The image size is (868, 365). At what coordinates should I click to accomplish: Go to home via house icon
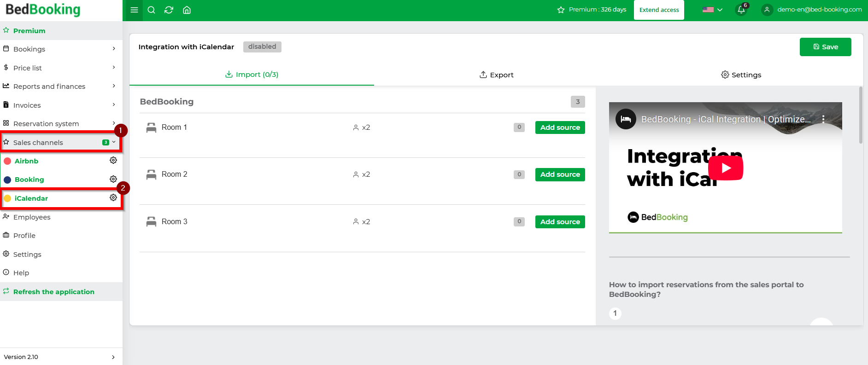coord(187,10)
